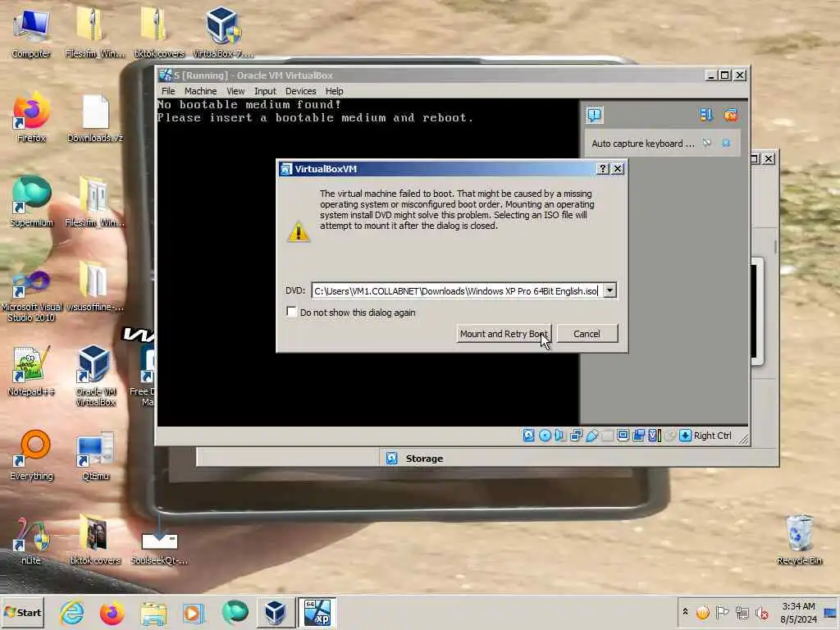This screenshot has height=630, width=840.
Task: Select the Computer desktop icon
Action: click(31, 33)
